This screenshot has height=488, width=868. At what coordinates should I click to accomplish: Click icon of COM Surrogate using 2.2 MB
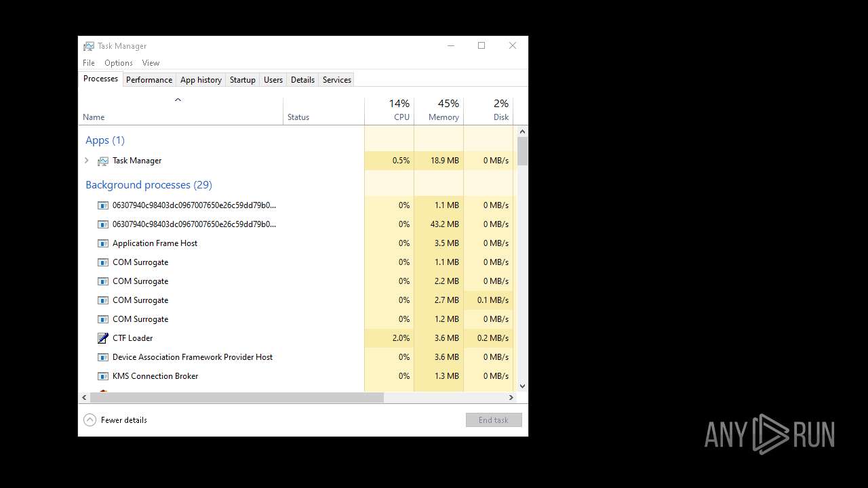[103, 281]
